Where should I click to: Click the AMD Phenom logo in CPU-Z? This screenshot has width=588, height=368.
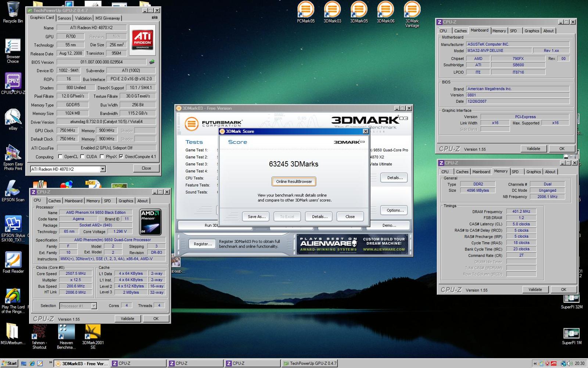pos(151,222)
